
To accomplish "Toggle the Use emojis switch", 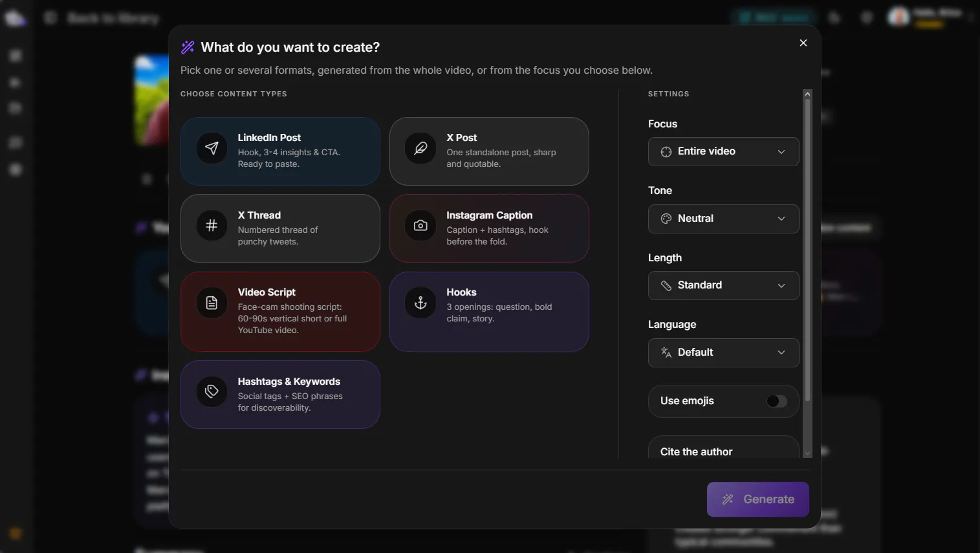I will click(x=777, y=401).
